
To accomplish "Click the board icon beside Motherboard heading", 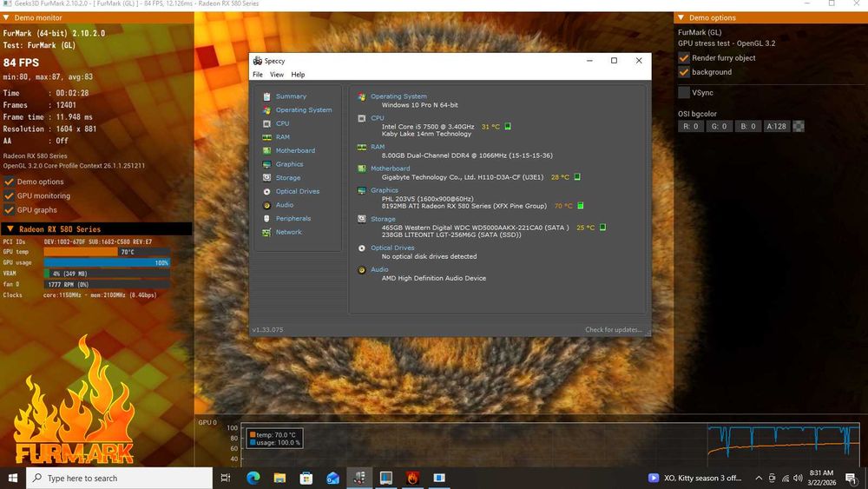I will point(361,169).
